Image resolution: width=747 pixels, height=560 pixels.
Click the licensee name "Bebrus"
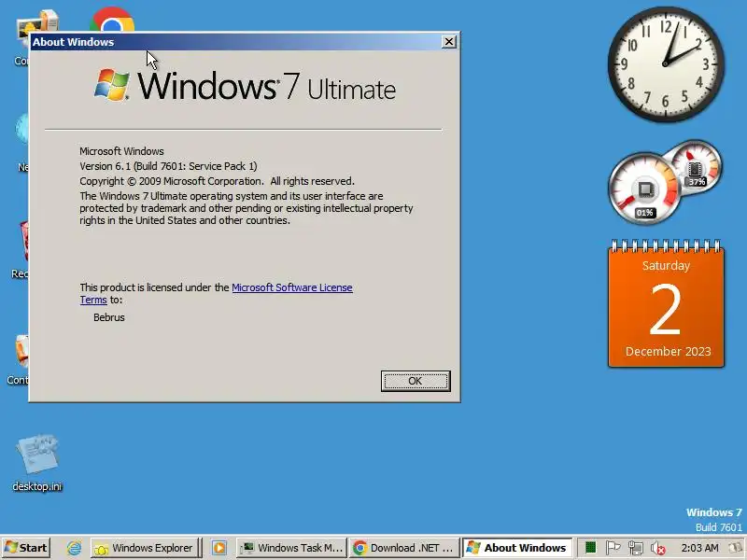pos(109,317)
